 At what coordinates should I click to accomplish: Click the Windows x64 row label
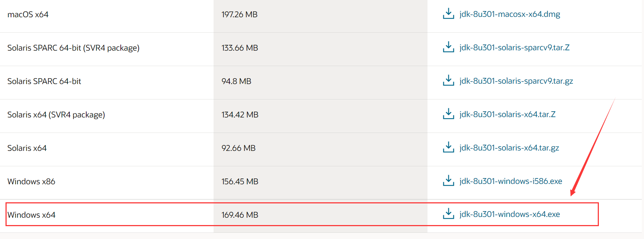click(32, 215)
